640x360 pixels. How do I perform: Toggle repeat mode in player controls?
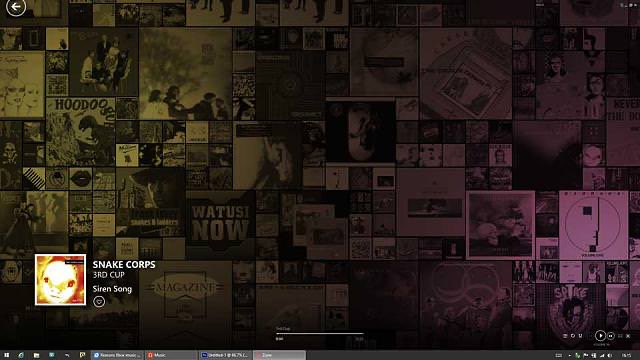pos(573,336)
